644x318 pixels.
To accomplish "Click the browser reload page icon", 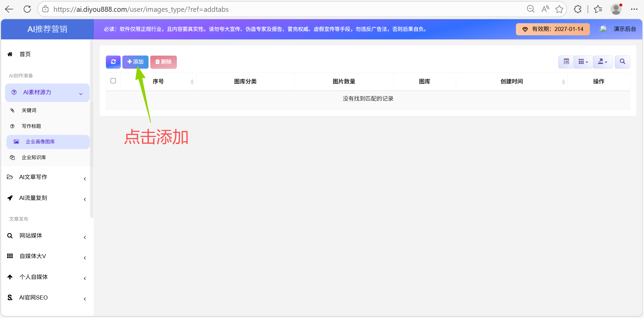I will pos(27,9).
